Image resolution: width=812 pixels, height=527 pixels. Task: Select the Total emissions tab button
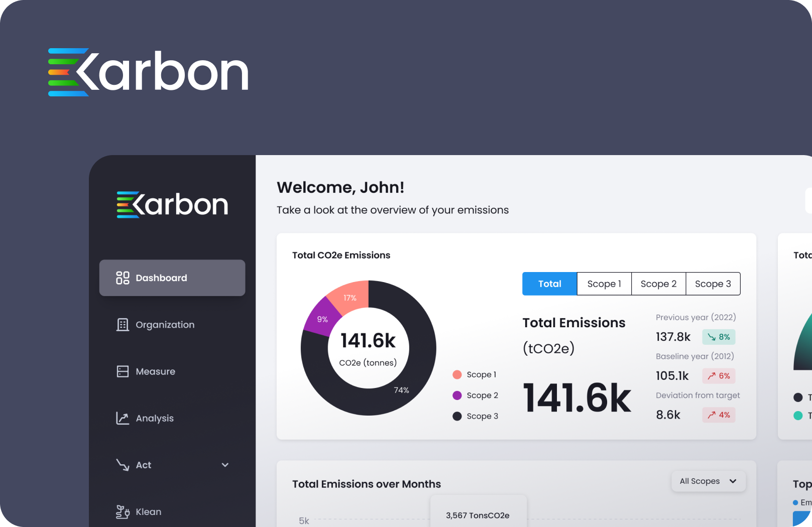(549, 284)
